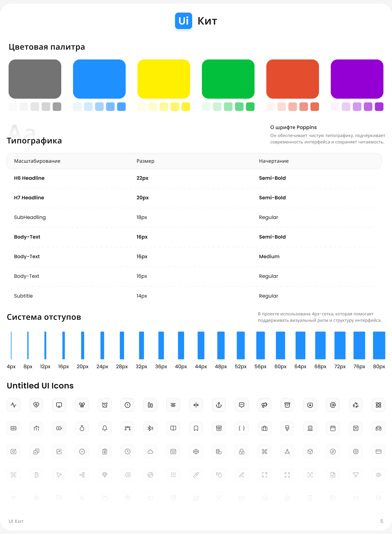
Task: Click the curly braces code icon
Action: point(242,428)
